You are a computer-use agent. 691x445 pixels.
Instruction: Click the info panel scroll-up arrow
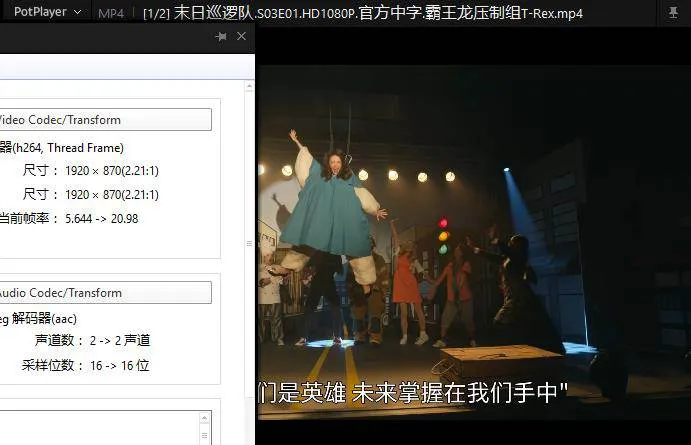pos(249,86)
